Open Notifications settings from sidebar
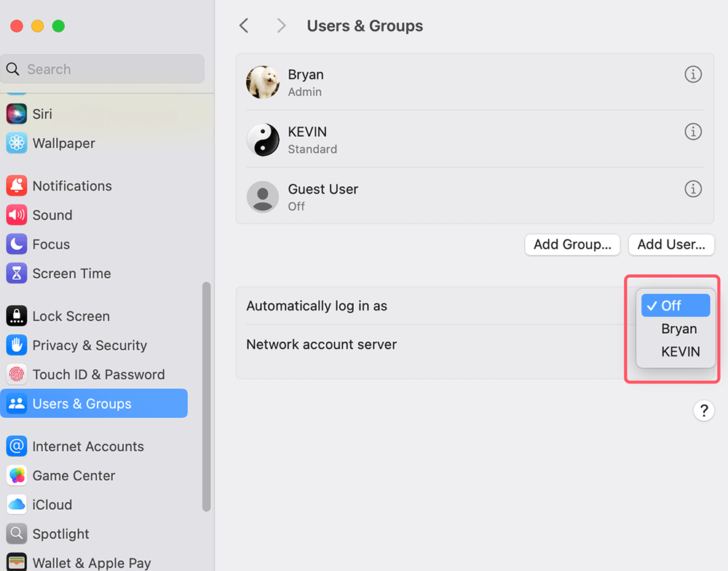728x571 pixels. (71, 185)
